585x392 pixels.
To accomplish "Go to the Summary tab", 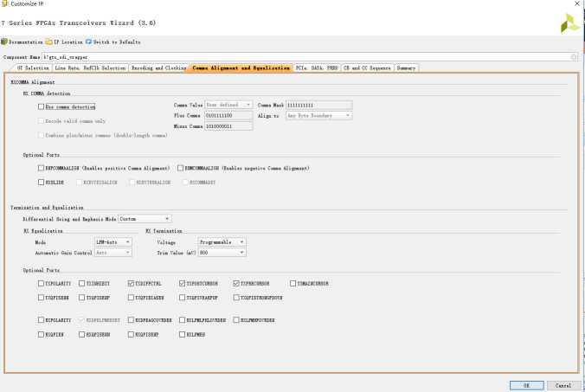I will (406, 68).
